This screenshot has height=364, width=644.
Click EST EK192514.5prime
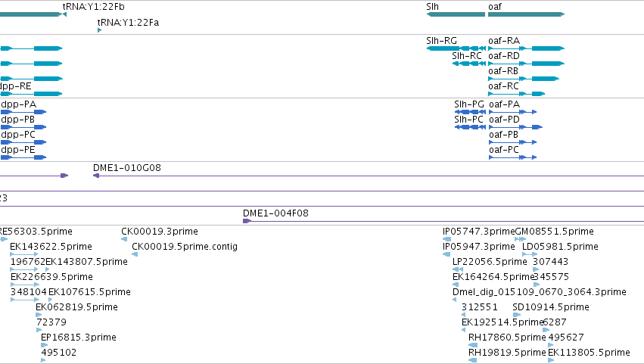tap(502, 322)
